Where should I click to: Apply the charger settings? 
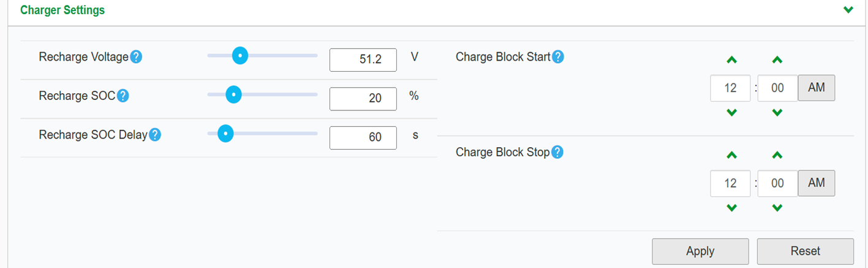[700, 251]
